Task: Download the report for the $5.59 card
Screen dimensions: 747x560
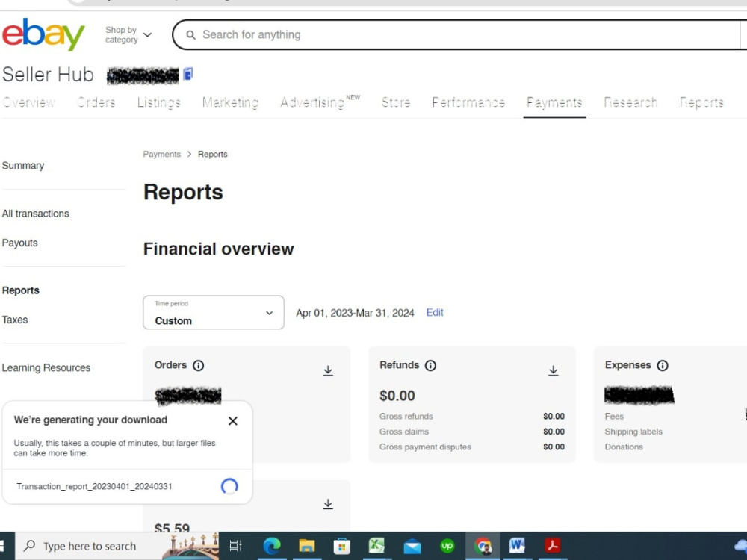Action: coord(328,504)
